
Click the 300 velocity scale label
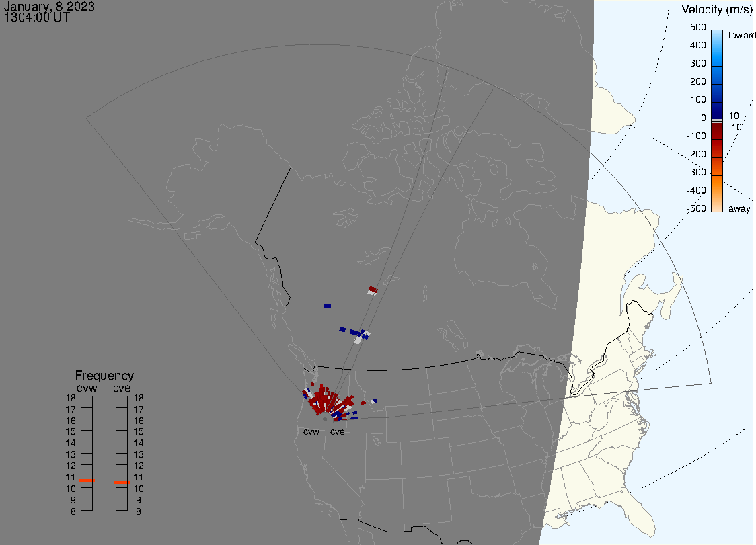pos(697,64)
